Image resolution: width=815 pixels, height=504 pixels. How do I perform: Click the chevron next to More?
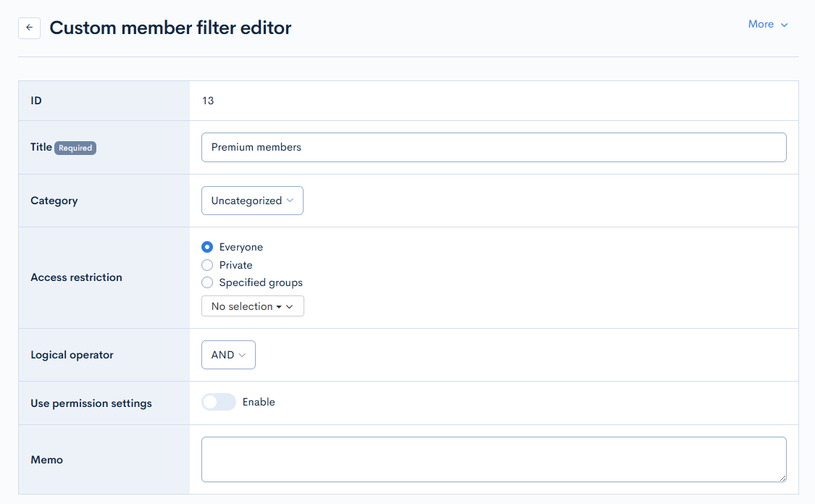click(x=784, y=25)
